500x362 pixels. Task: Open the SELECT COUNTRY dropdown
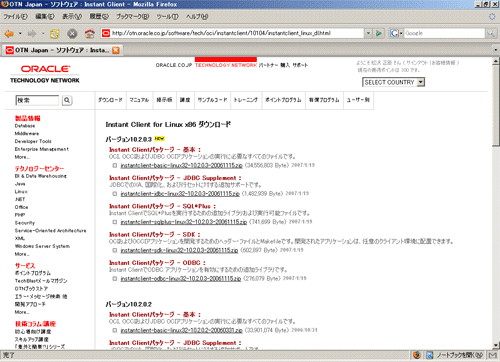393,82
